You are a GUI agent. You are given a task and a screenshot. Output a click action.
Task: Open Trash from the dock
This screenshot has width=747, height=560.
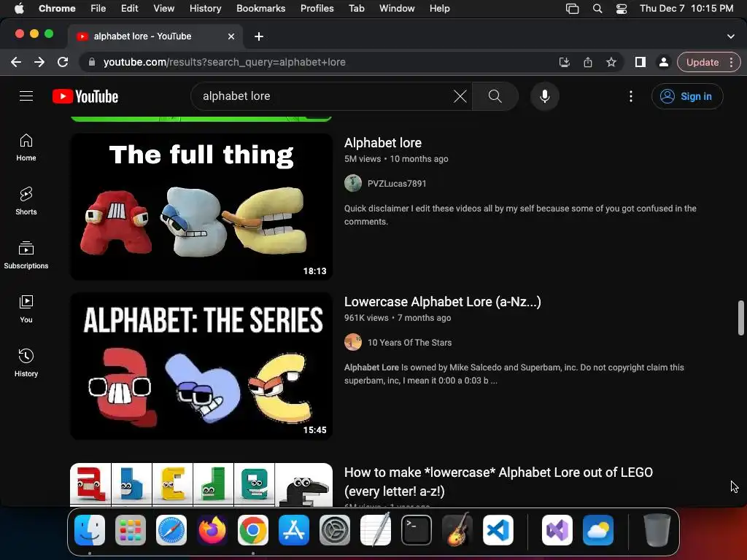[x=657, y=530]
